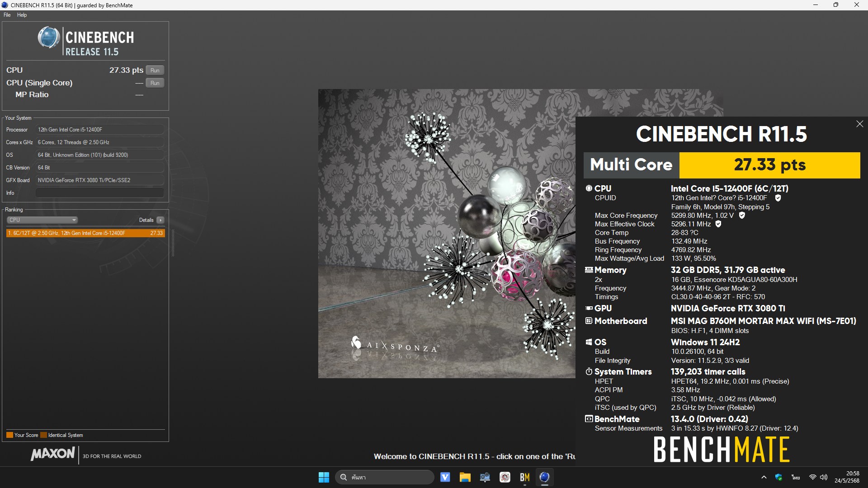The height and width of the screenshot is (488, 868).
Task: Click the GPU card icon
Action: 589,308
